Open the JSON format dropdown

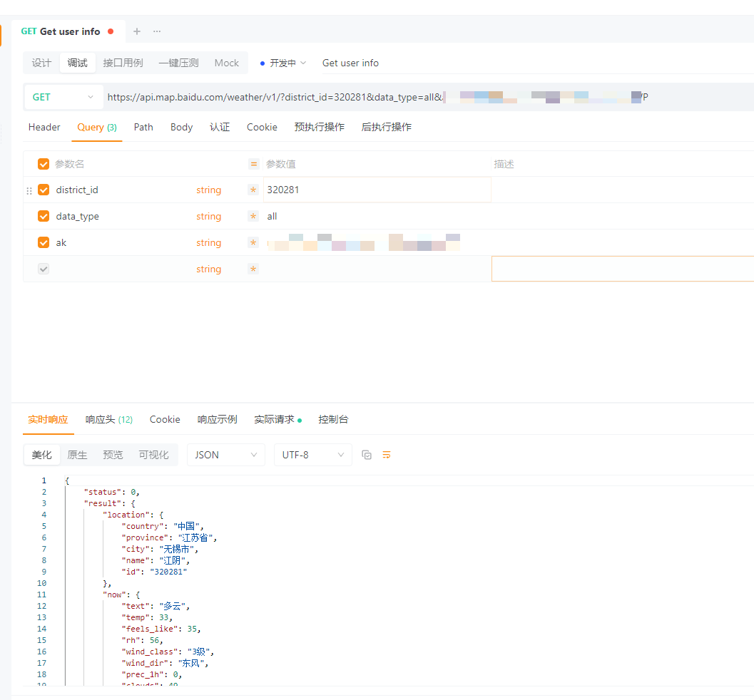226,455
